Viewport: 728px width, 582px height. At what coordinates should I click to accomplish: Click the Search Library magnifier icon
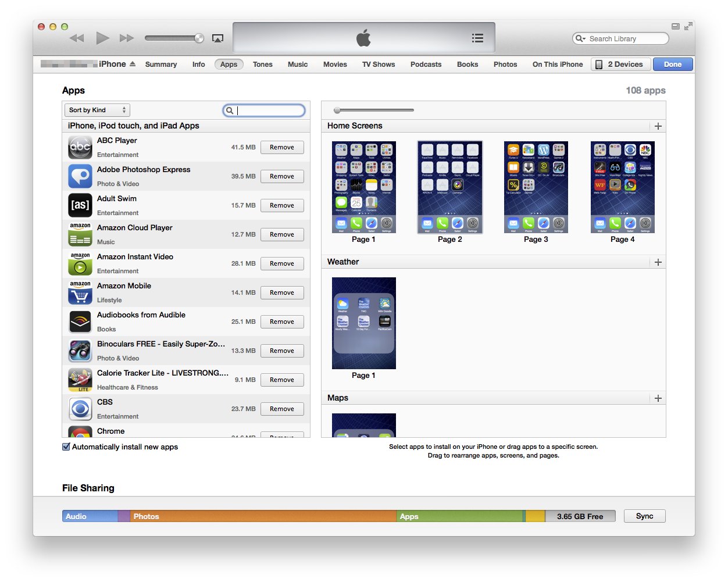click(580, 38)
